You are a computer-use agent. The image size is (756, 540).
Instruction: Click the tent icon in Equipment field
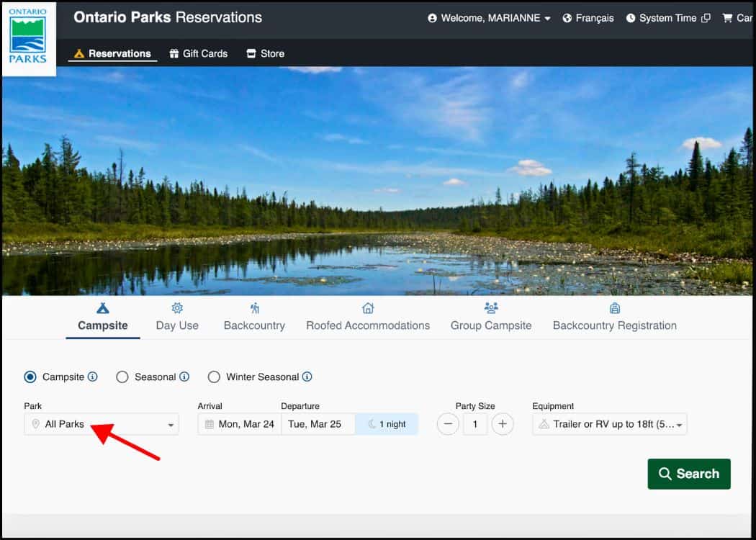[x=544, y=424]
